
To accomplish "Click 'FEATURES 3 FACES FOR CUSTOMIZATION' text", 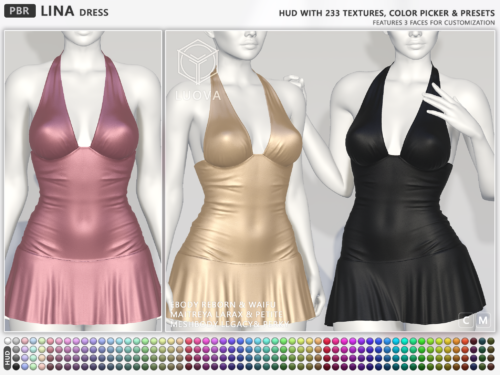I will point(434,23).
